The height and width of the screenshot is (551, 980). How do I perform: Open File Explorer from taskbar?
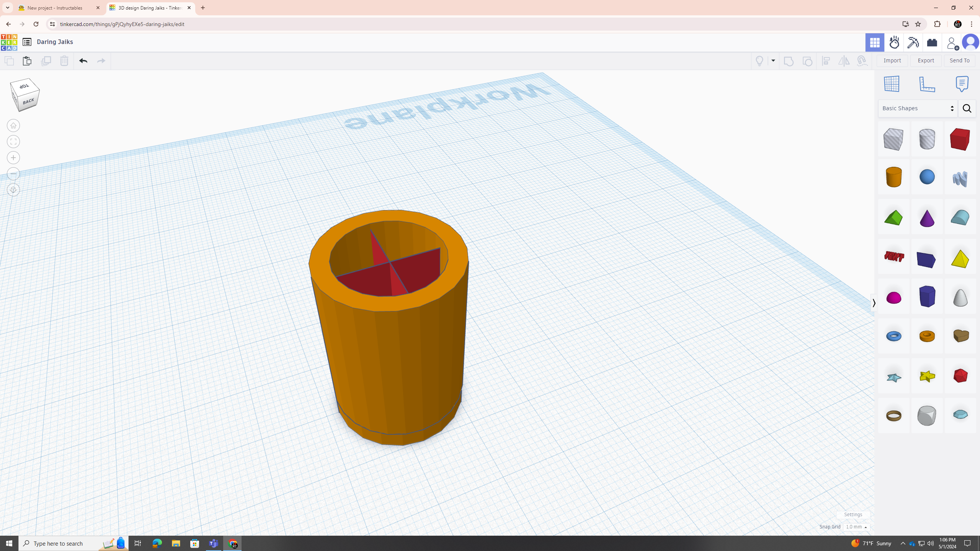(176, 543)
